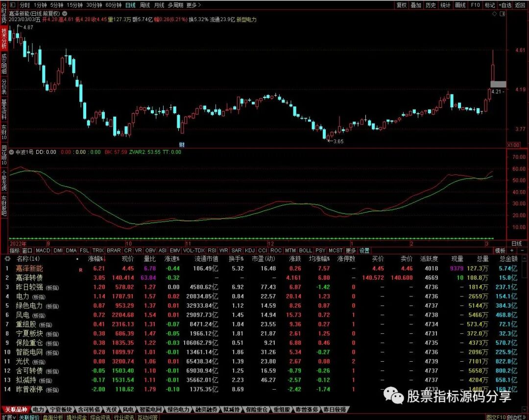Screen dimensions: 529x420
Task: Open 成交明细 in left sidebar
Action: (4, 63)
